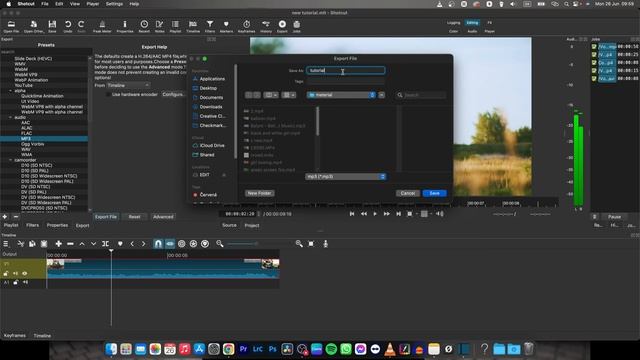Open the material folder location dropdown

(341, 95)
